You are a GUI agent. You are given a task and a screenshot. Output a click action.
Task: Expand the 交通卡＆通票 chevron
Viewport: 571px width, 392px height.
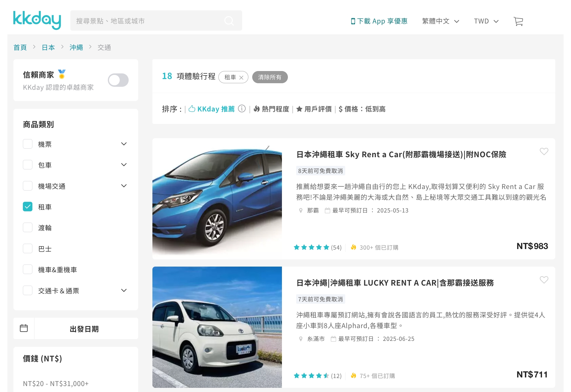(124, 291)
